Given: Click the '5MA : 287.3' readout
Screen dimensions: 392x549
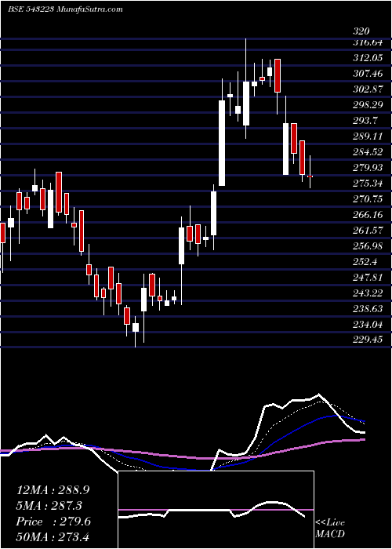Looking at the screenshot, I should click(49, 506).
